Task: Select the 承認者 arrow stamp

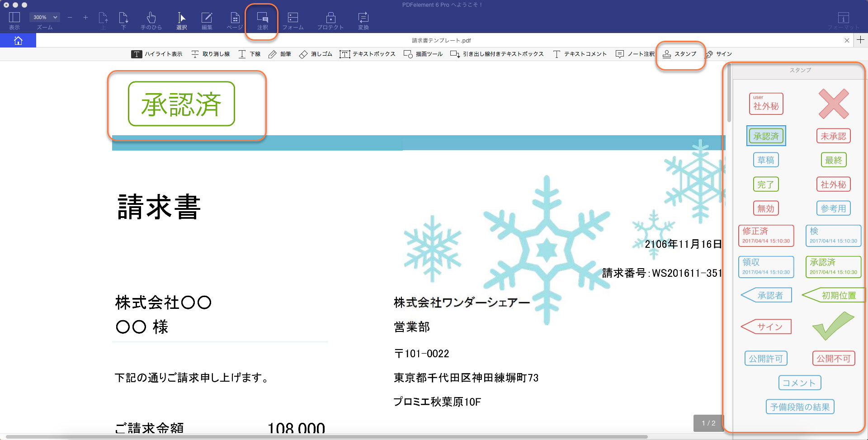Action: click(x=766, y=295)
